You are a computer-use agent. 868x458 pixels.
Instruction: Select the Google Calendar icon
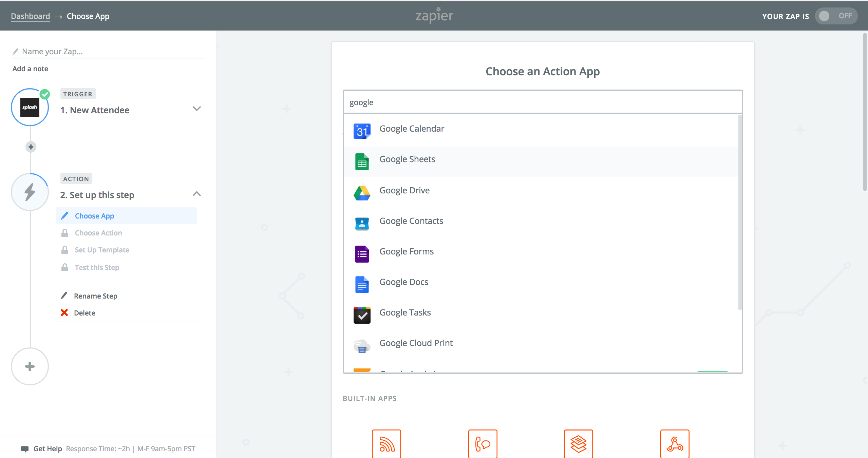point(362,131)
